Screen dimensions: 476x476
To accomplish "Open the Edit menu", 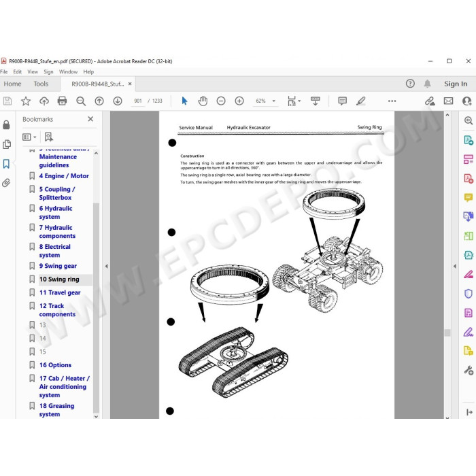I will click(x=17, y=71).
